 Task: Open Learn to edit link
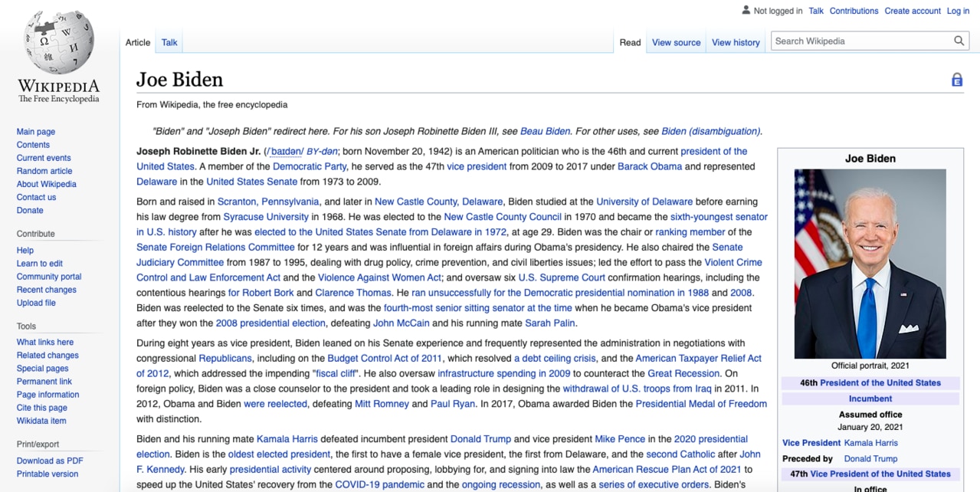[40, 264]
